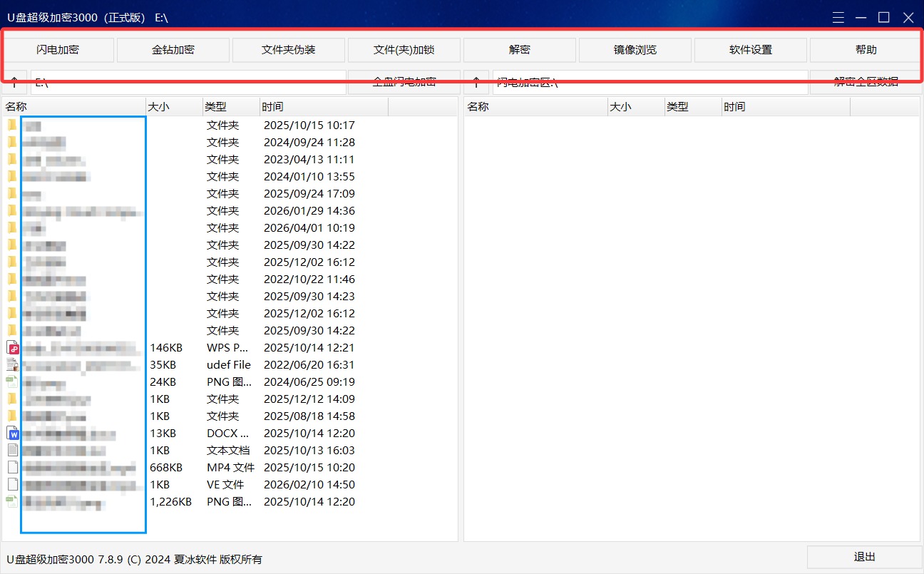Click the WPS file icon in 146KB row
The height and width of the screenshot is (574, 924).
point(13,347)
